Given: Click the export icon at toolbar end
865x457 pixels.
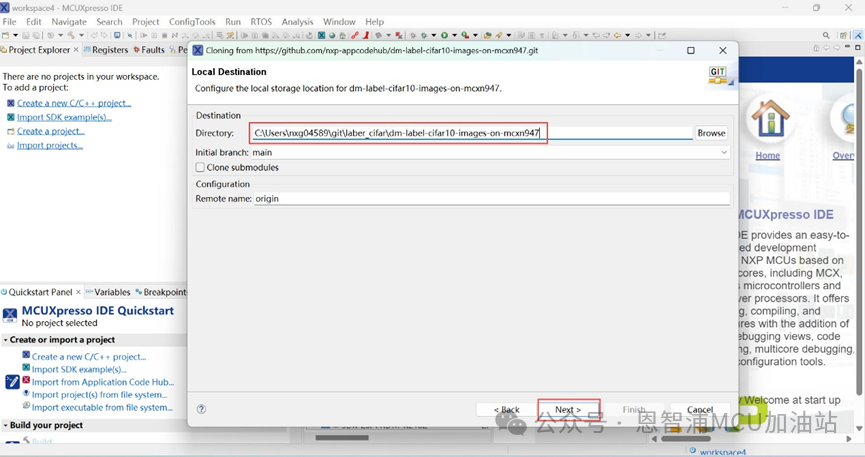Looking at the screenshot, I should click(x=661, y=35).
